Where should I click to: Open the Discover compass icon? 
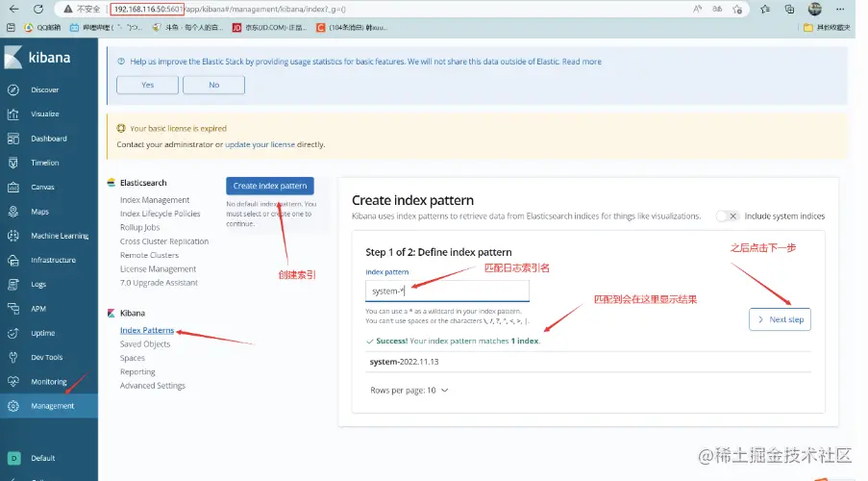coord(13,89)
